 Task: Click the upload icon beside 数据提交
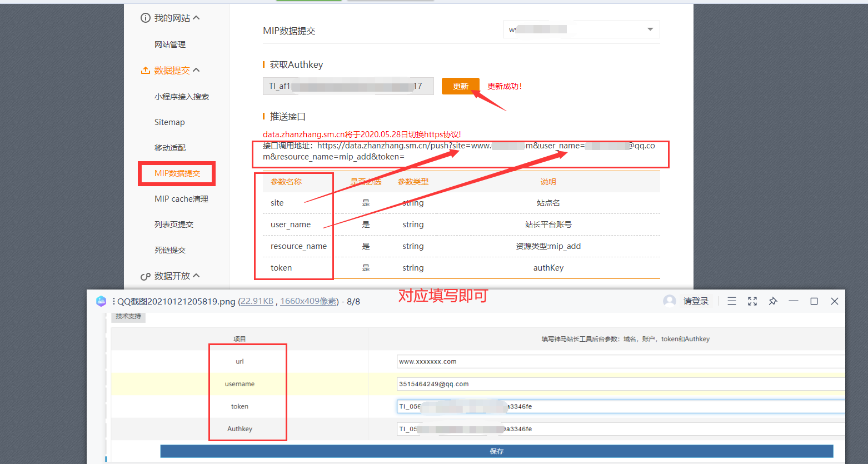click(145, 70)
